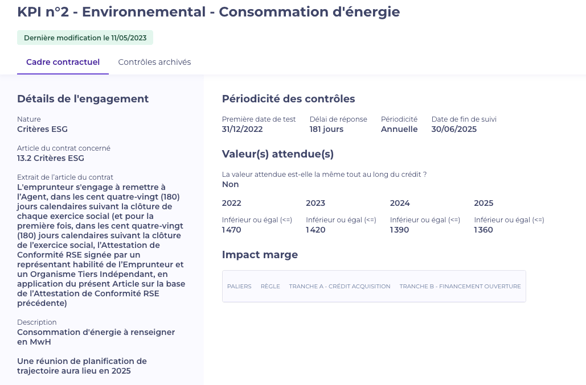Click the contract article excerpt paragraph
586x385 pixels.
(x=101, y=245)
